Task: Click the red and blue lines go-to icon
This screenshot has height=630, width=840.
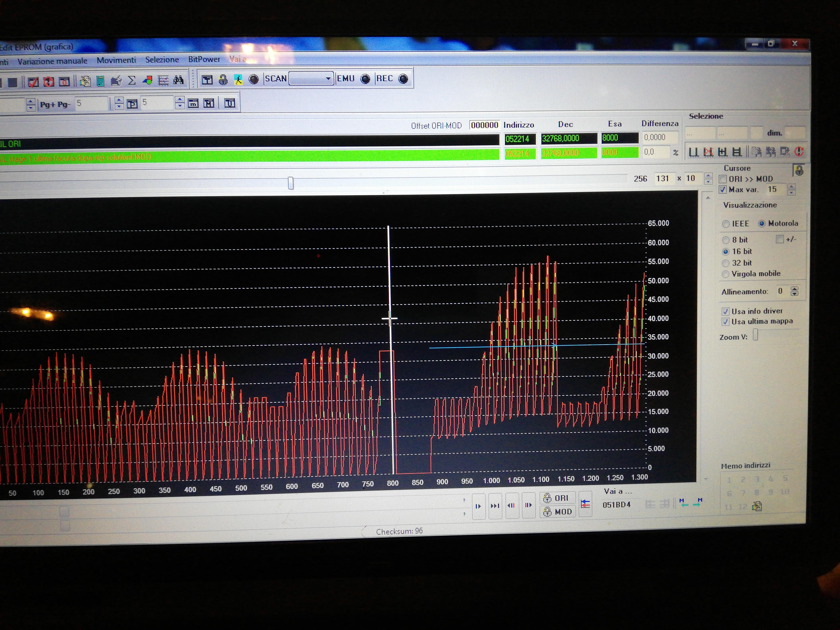Action: pyautogui.click(x=586, y=504)
